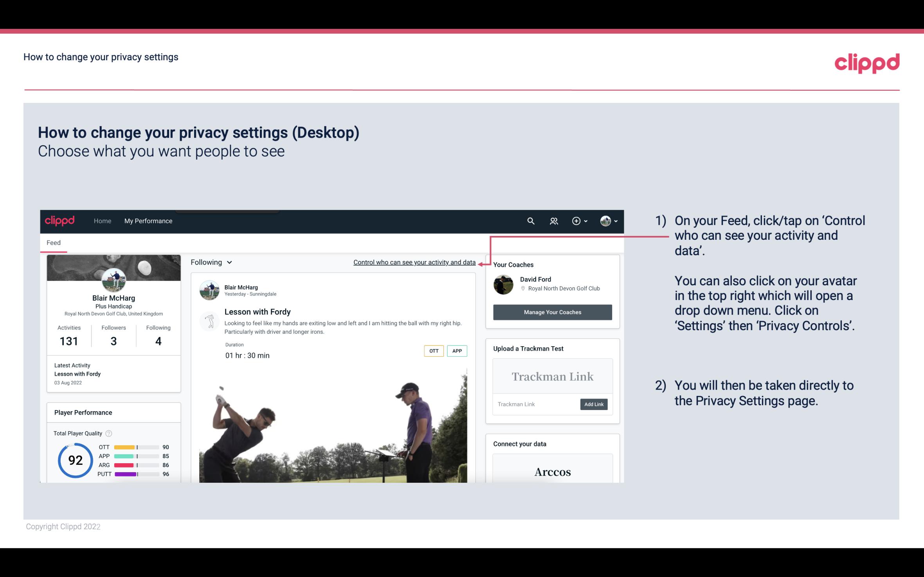The image size is (924, 577).
Task: Click the people/followers icon in navbar
Action: point(554,221)
